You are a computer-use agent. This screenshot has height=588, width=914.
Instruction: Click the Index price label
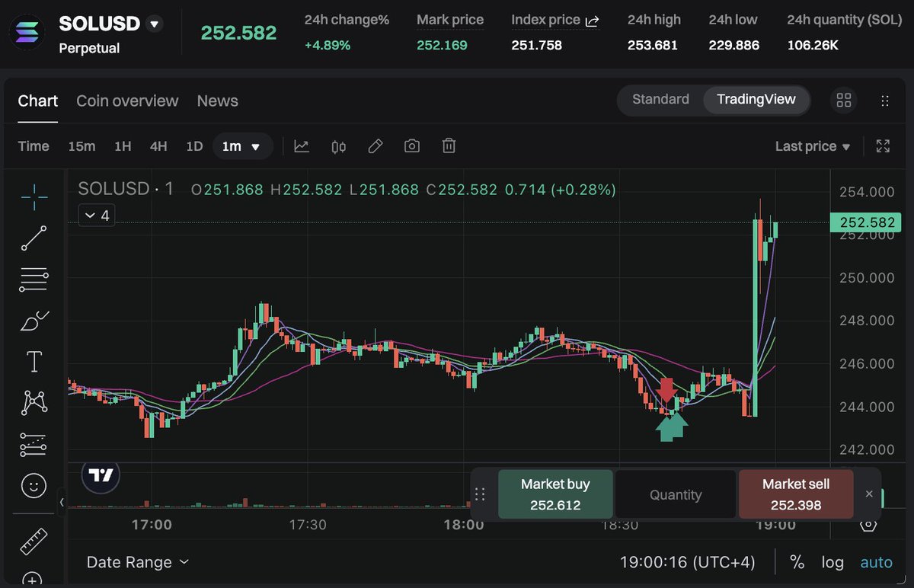point(545,20)
